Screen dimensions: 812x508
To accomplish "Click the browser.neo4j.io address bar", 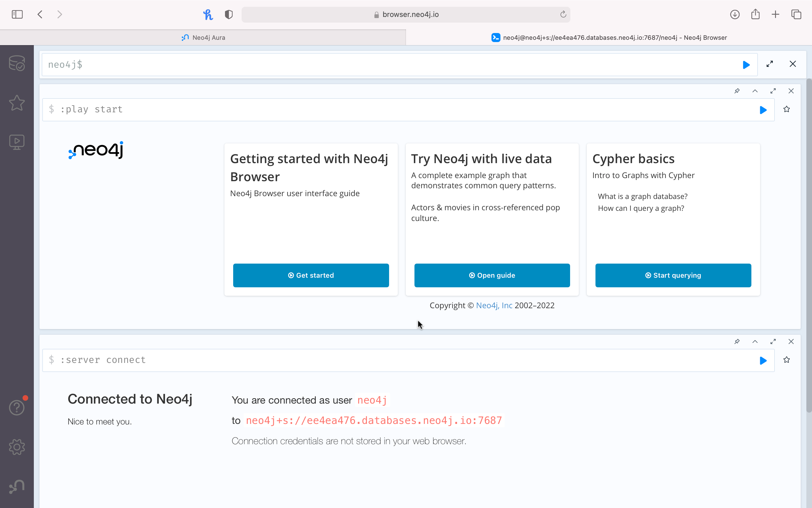I will tap(406, 14).
